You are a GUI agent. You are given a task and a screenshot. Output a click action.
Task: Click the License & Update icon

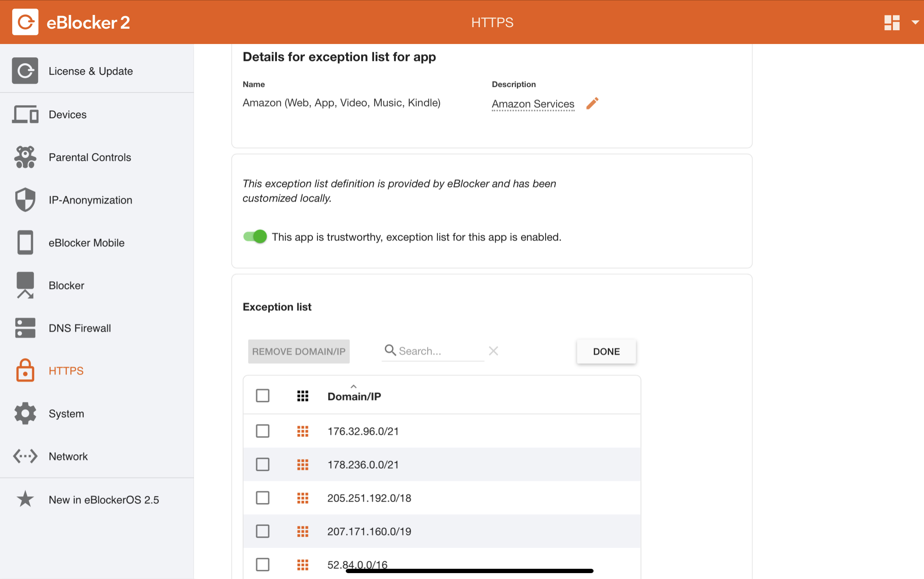click(x=25, y=71)
